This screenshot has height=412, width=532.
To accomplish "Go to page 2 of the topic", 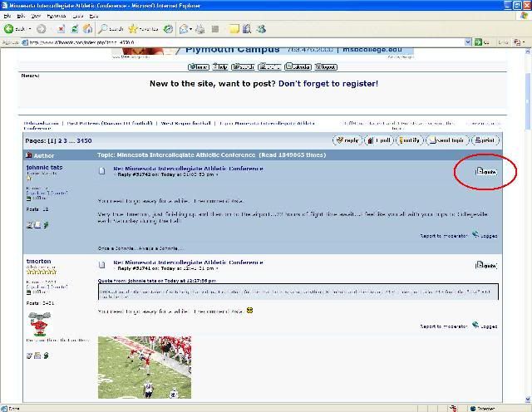I will tap(59, 140).
